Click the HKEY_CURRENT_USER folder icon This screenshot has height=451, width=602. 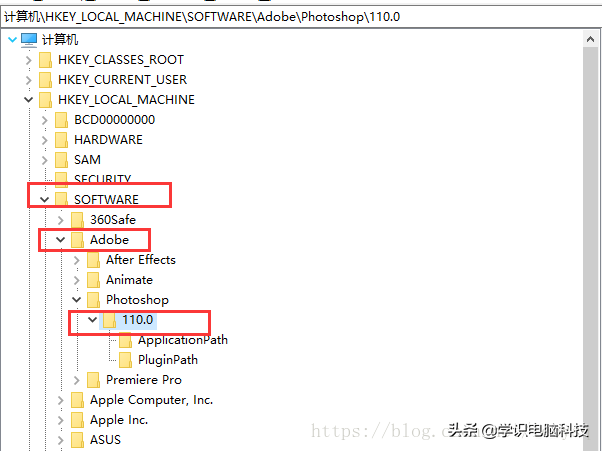pos(46,80)
